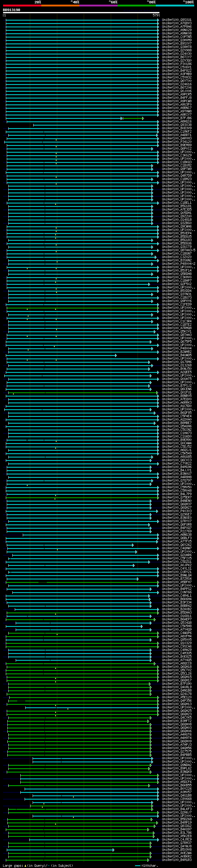Follow the UniRef100_B4F822 label
This screenshot has width=197, height=868.
[x=176, y=71]
